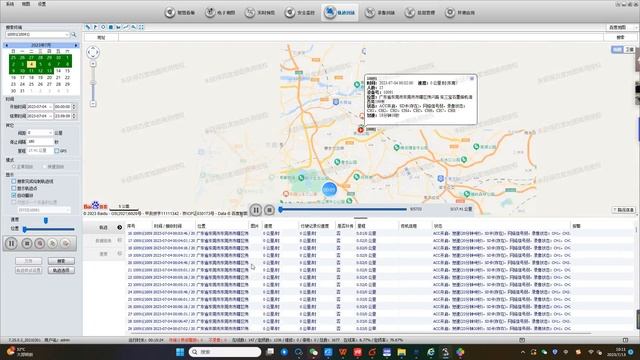Viewport: 640px width, 360px height.
Task: Click the taskbar search box
Action: (225, 352)
